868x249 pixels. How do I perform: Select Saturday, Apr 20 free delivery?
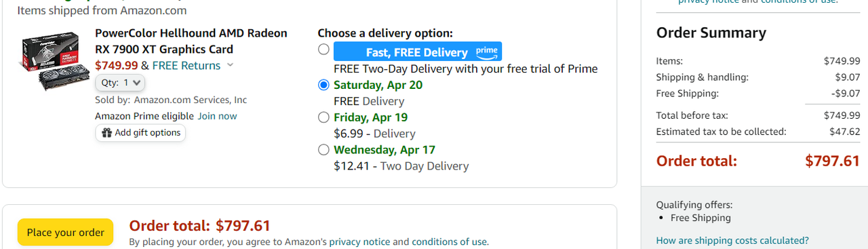(323, 85)
